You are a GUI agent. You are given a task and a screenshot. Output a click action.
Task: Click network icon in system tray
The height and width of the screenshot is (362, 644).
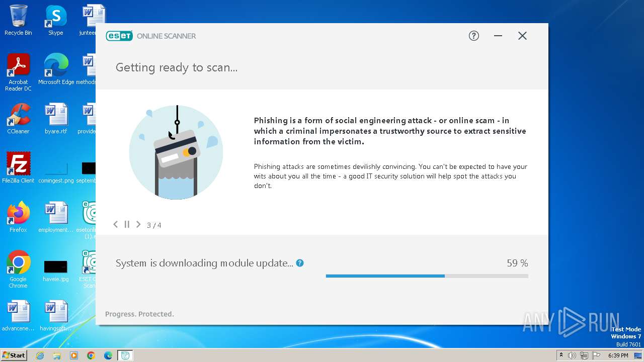tap(584, 355)
